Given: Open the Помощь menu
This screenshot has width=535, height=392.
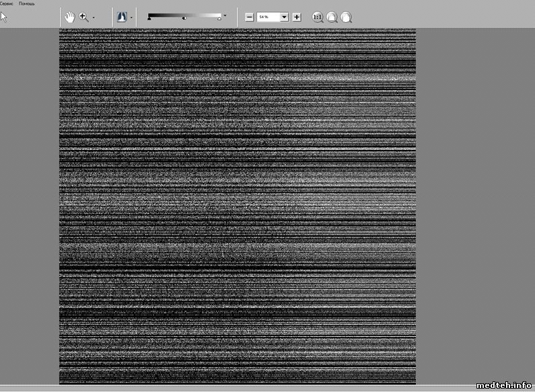Looking at the screenshot, I should (x=27, y=3).
